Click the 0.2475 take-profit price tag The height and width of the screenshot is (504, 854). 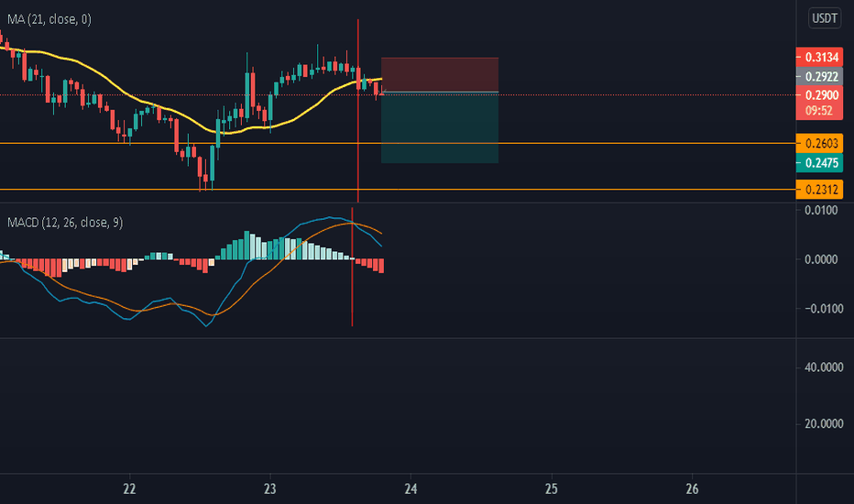(820, 163)
